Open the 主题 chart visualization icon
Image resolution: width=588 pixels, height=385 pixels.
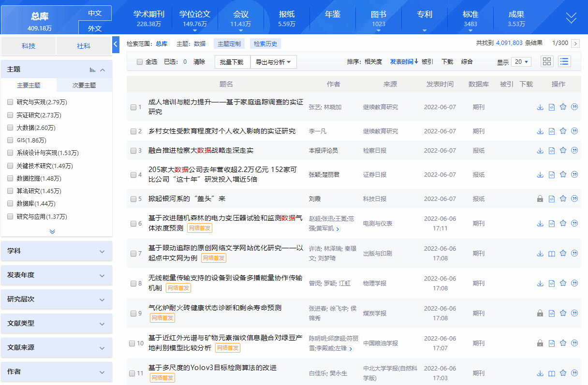click(93, 70)
